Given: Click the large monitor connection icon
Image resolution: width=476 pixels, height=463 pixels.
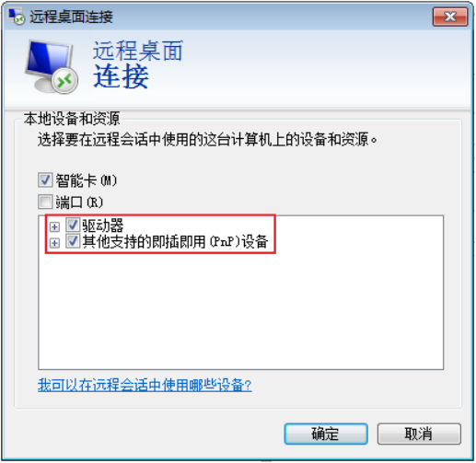Looking at the screenshot, I should tap(52, 66).
